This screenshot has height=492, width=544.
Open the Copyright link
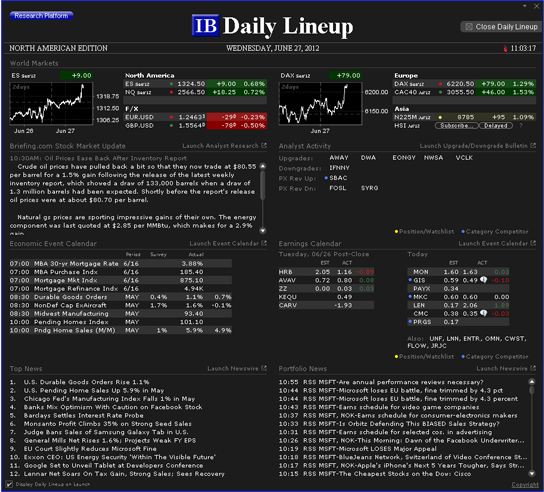[x=525, y=485]
